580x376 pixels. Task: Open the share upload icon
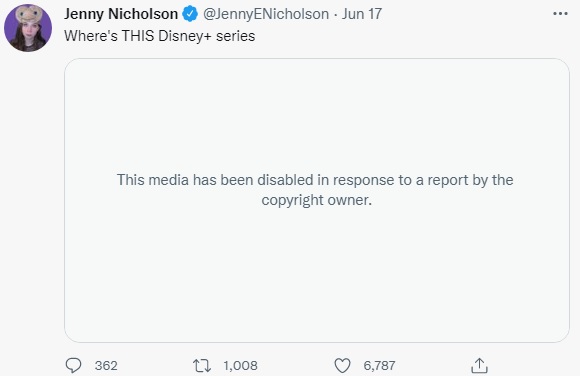(x=479, y=365)
